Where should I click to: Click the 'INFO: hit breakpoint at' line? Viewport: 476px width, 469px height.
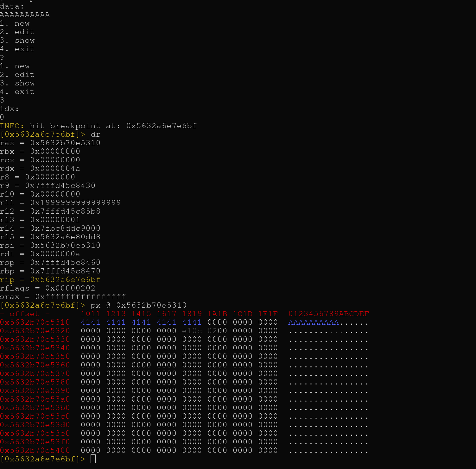point(98,126)
